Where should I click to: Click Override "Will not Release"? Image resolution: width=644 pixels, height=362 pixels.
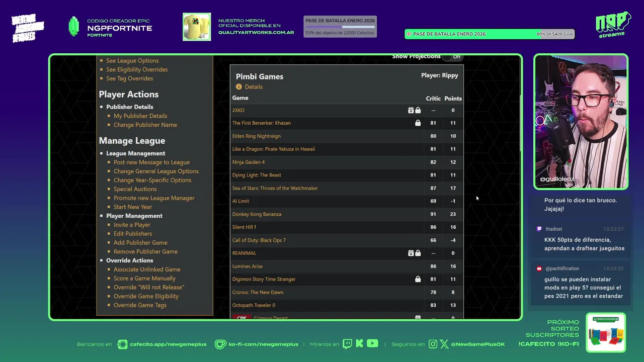[x=149, y=287]
